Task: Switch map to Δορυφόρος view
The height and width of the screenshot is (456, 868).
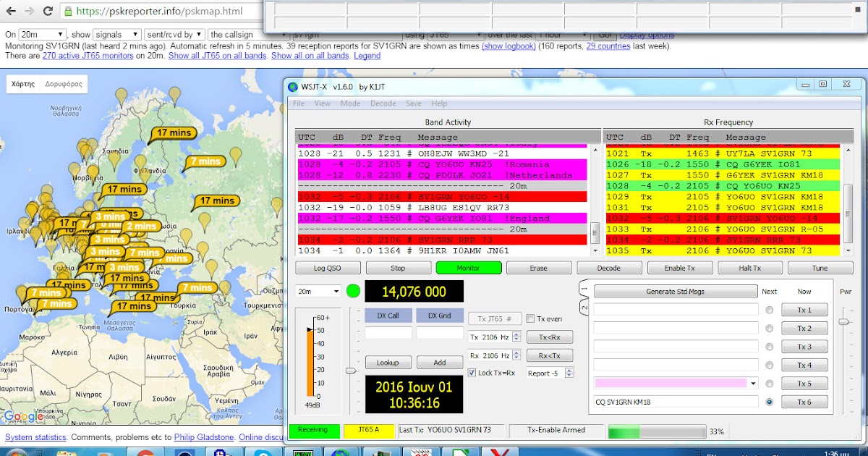Action: tap(65, 83)
